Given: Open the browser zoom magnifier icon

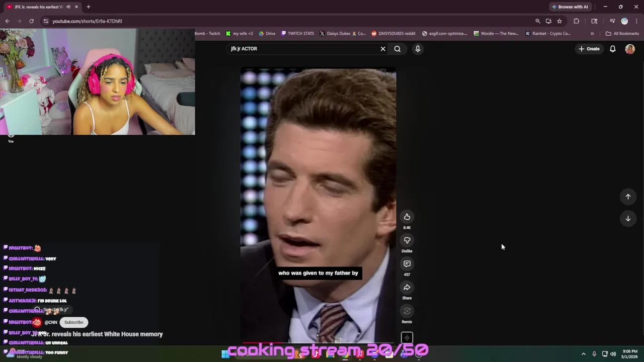Looking at the screenshot, I should (537, 21).
